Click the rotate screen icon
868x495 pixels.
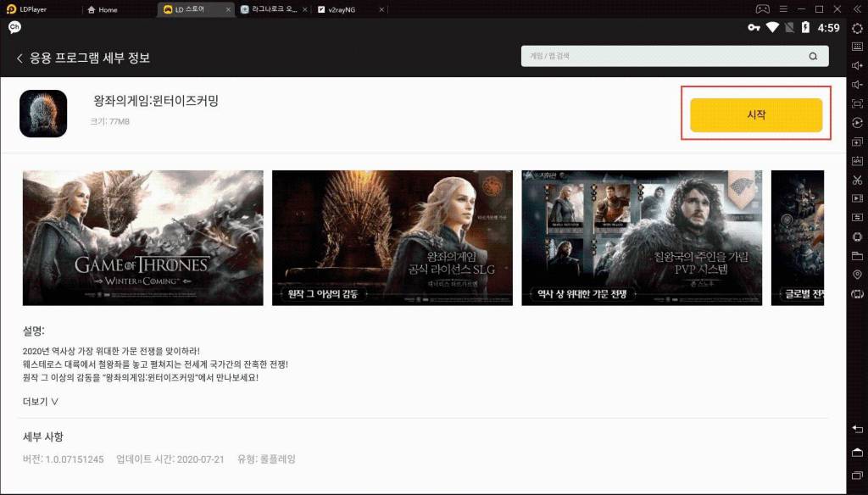857,294
